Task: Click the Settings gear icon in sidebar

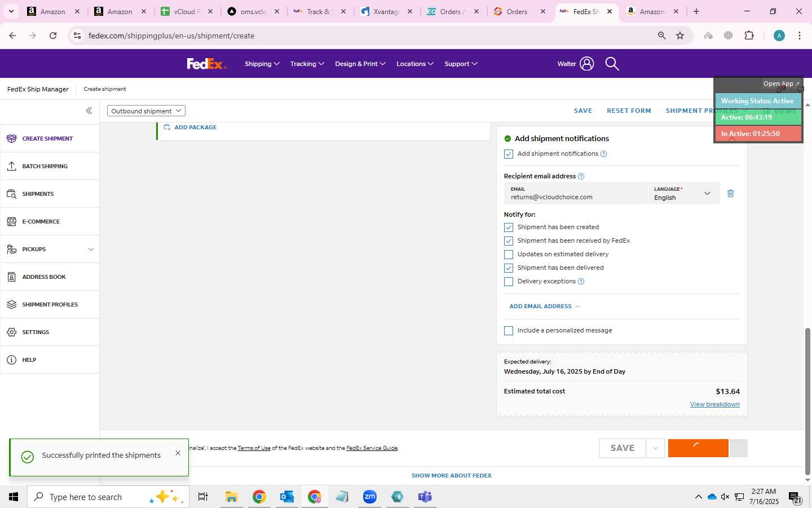Action: (x=12, y=332)
